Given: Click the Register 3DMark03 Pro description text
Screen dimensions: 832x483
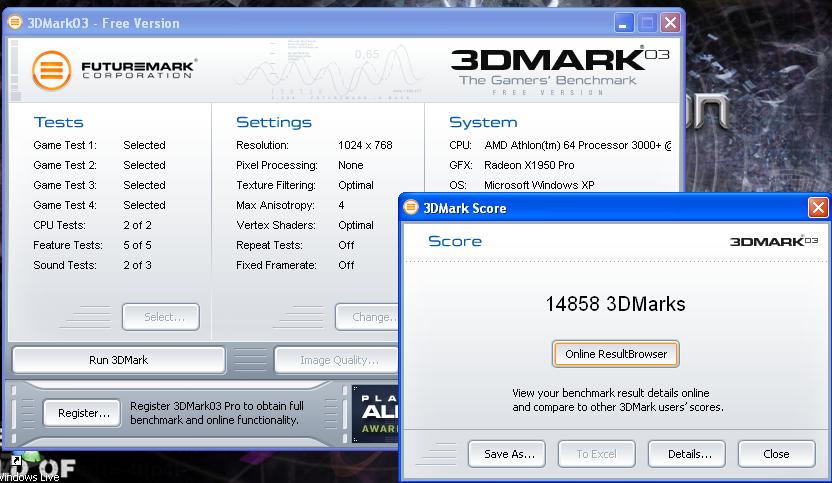Looking at the screenshot, I should click(x=216, y=413).
